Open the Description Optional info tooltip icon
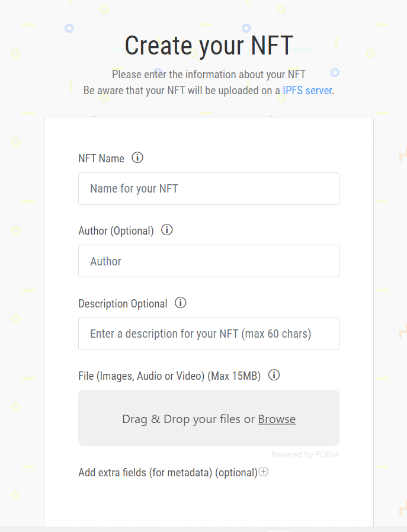This screenshot has width=407, height=532. coord(181,303)
